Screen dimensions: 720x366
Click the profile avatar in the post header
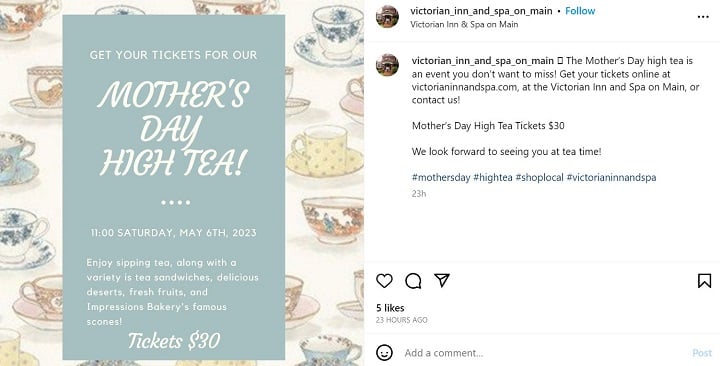point(387,17)
